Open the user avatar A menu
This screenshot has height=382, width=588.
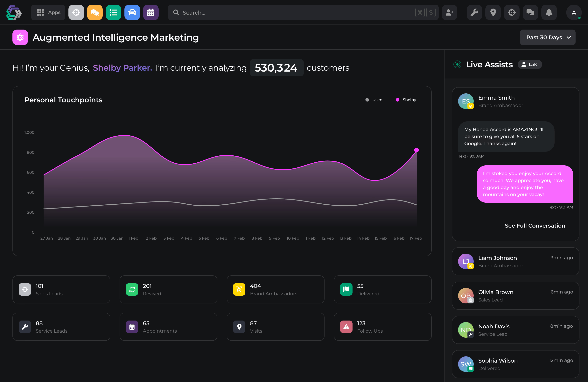click(x=574, y=12)
